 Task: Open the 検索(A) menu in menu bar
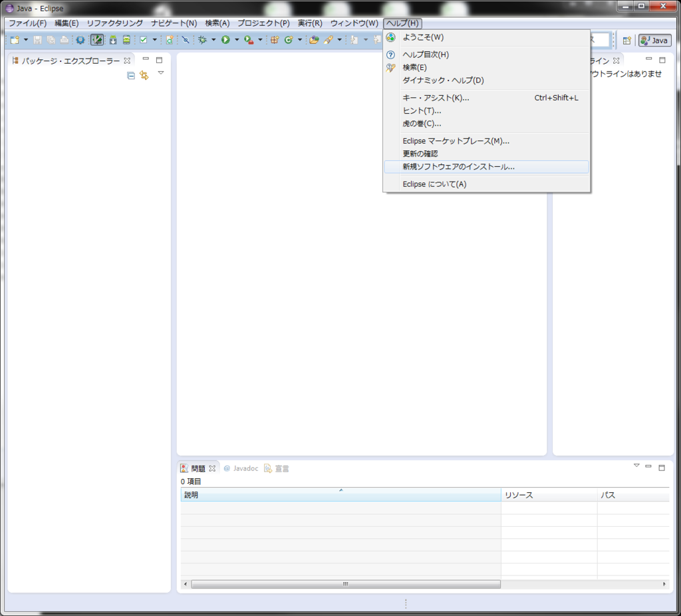(x=217, y=23)
